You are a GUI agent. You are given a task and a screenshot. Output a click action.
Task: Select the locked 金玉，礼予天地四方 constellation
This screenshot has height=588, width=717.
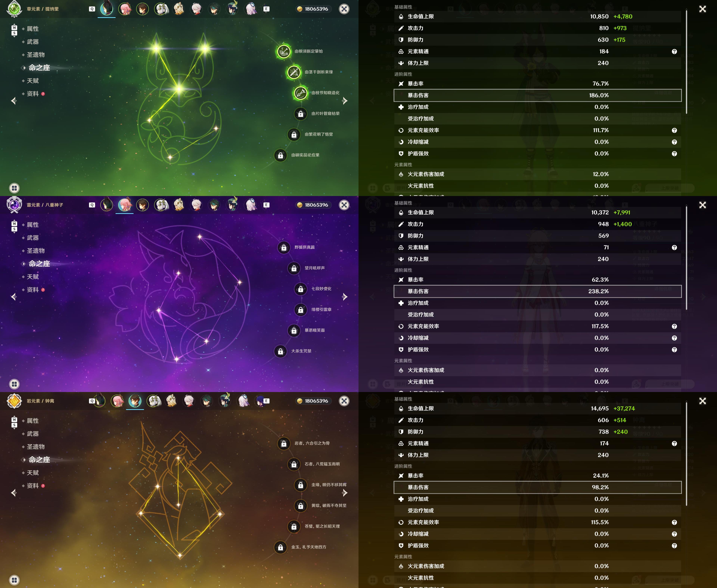[281, 547]
